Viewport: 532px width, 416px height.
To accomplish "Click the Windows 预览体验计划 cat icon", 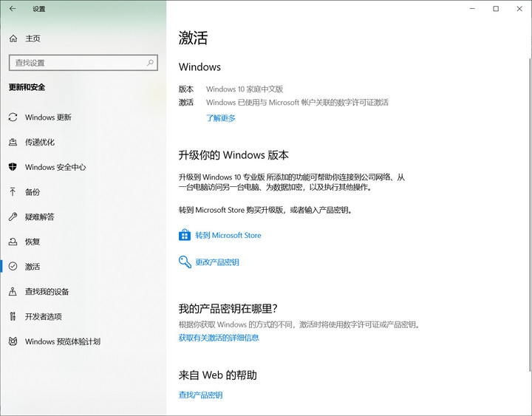I will coord(13,341).
